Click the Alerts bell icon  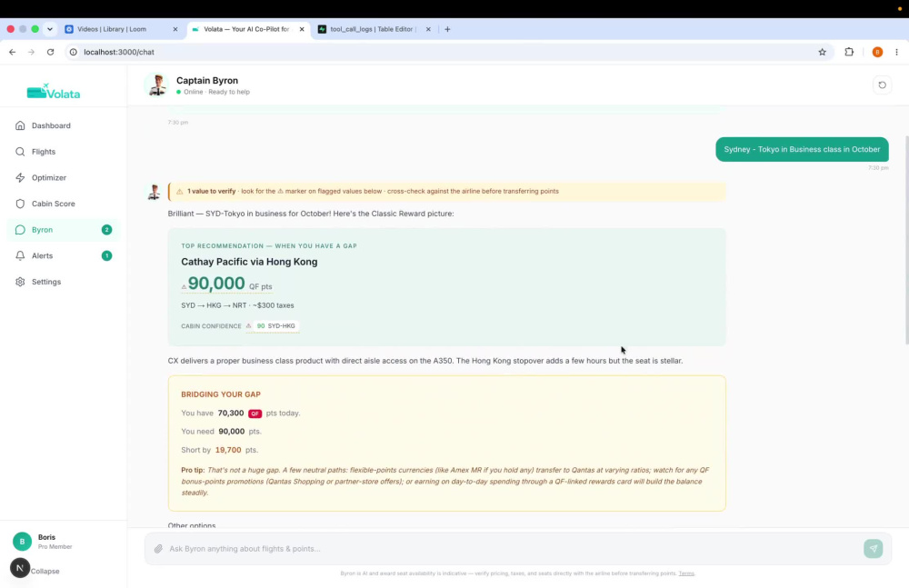click(20, 255)
